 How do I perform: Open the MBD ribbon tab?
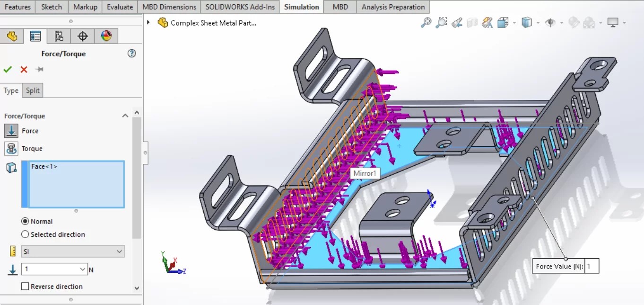pos(340,7)
